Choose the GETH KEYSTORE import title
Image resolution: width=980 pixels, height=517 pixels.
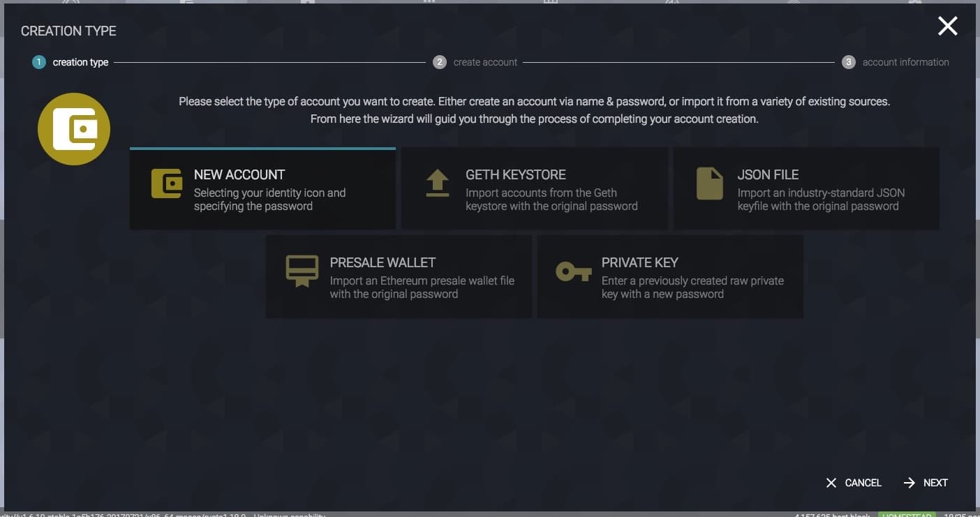point(516,174)
